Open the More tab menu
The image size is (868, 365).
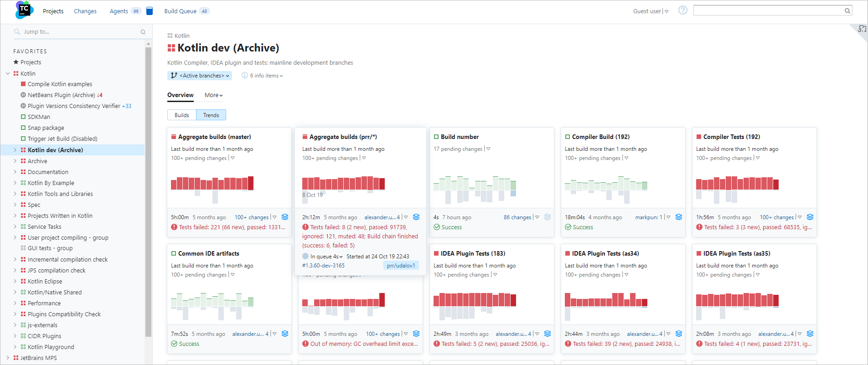[x=213, y=95]
